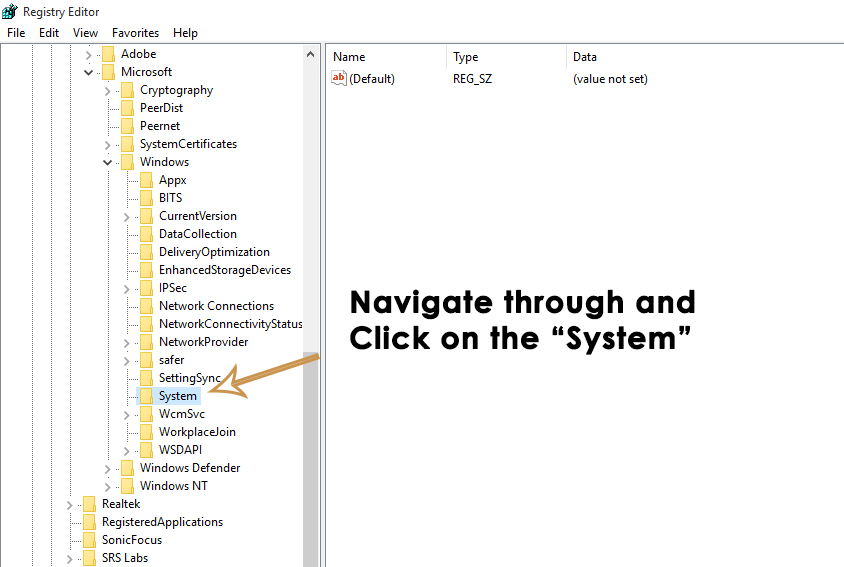Expand the Windows NT key
The width and height of the screenshot is (844, 567).
click(x=108, y=486)
